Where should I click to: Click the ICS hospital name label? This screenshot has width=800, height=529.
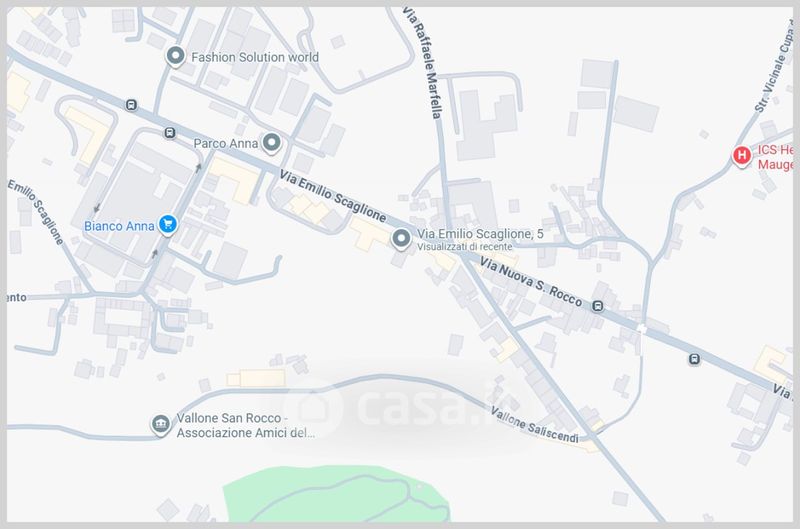775,157
